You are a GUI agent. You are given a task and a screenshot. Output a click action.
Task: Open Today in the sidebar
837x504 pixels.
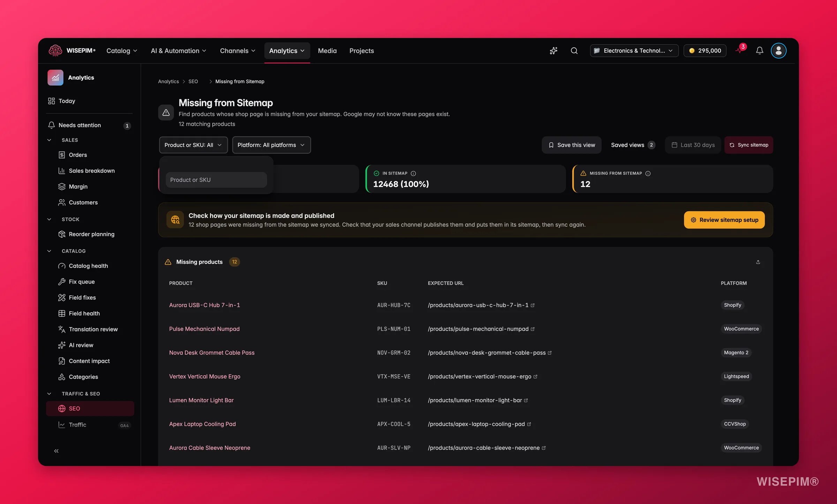click(x=90, y=101)
